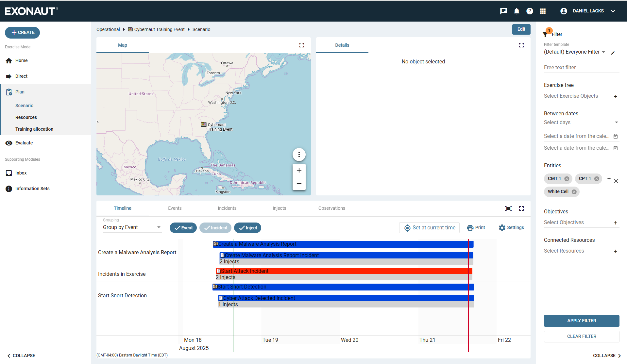Toggle the Inject filter button
Viewport: 627px width, 364px height.
tap(247, 227)
